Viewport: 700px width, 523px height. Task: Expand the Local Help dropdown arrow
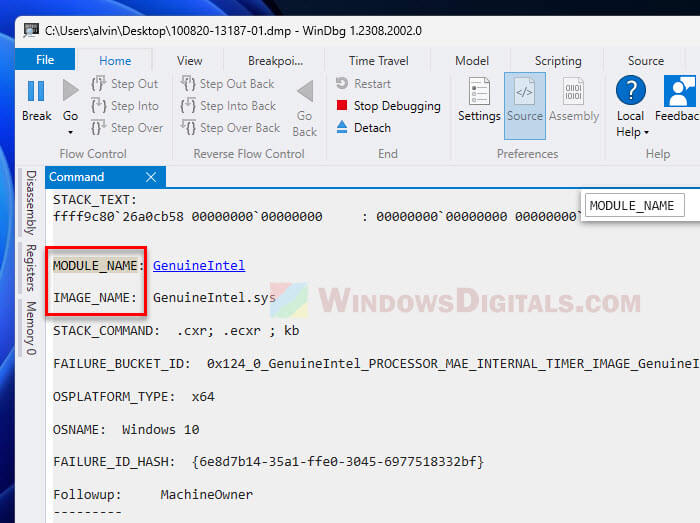point(646,133)
